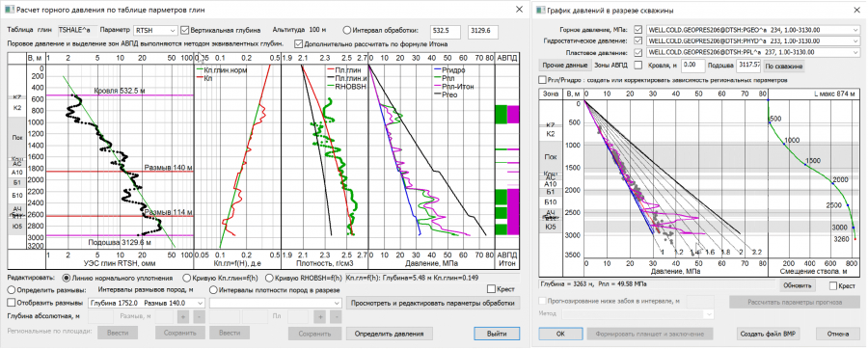Image resolution: width=868 pixels, height=349 pixels.
Task: Toggle the Вертикальная глубина checkbox
Action: (185, 30)
